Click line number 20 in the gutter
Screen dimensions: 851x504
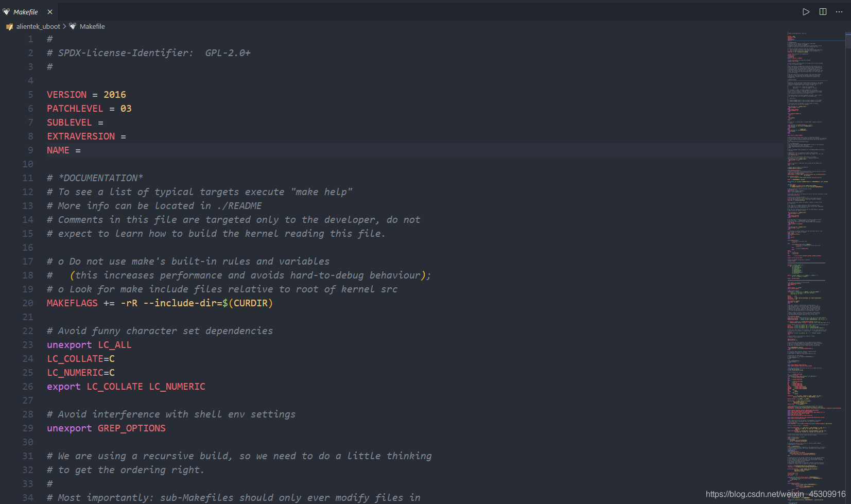click(28, 303)
